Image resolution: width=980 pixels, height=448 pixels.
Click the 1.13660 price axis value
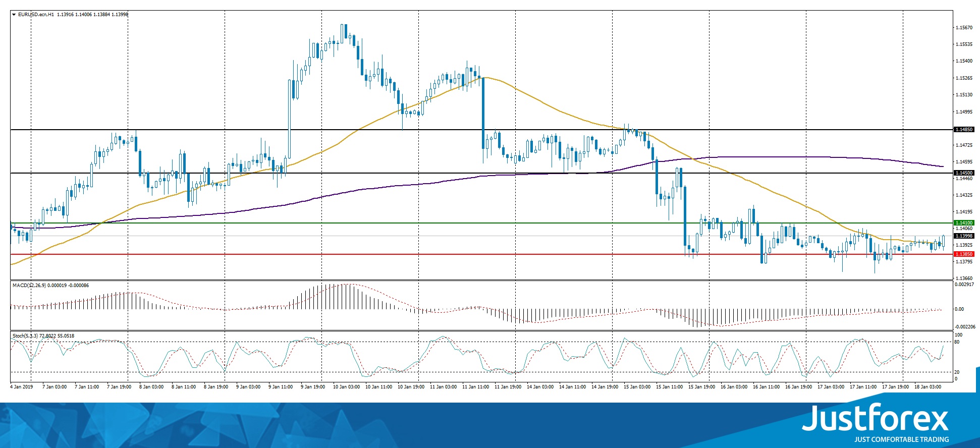[x=964, y=278]
